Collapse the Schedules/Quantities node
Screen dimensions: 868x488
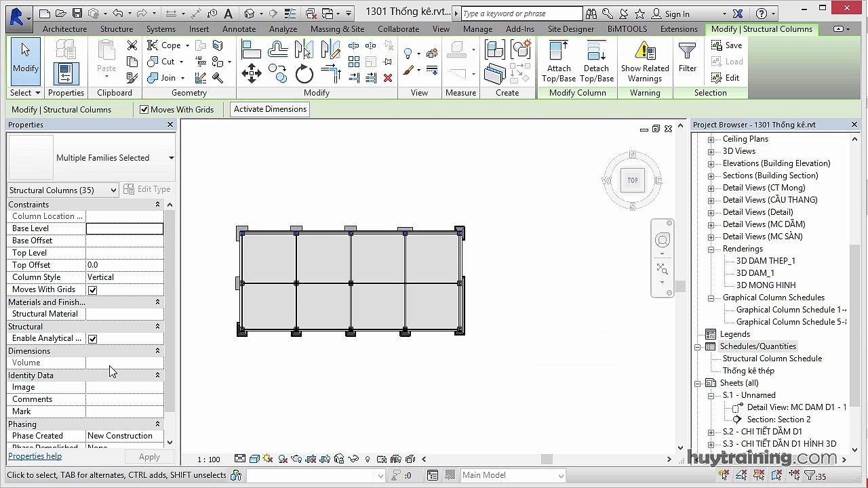coord(697,346)
